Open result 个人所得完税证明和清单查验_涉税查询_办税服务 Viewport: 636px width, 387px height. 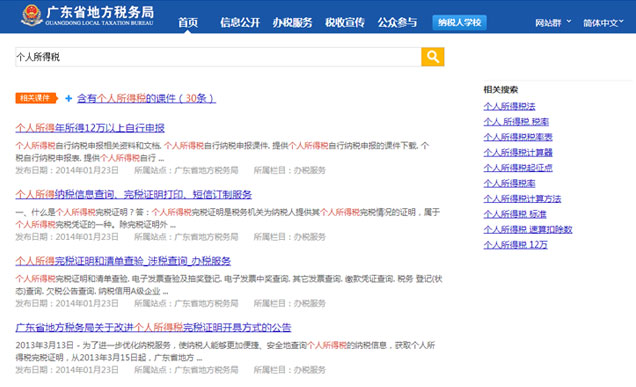pos(123,261)
